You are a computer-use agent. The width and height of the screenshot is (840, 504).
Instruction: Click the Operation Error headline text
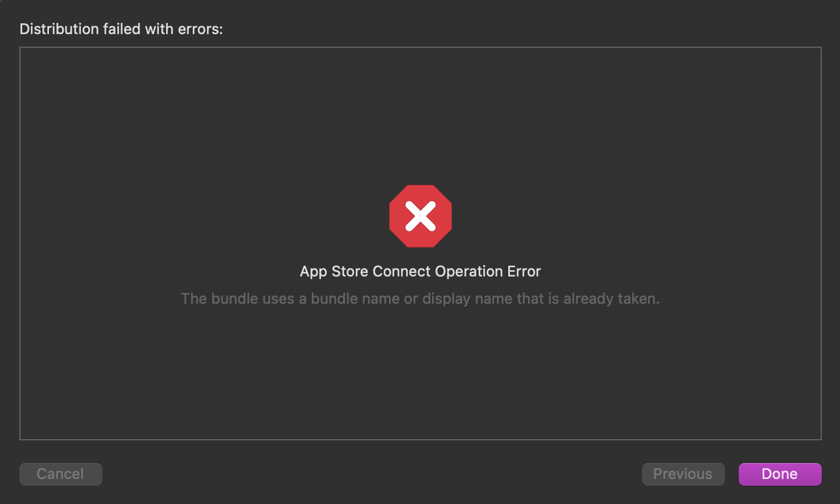tap(420, 271)
